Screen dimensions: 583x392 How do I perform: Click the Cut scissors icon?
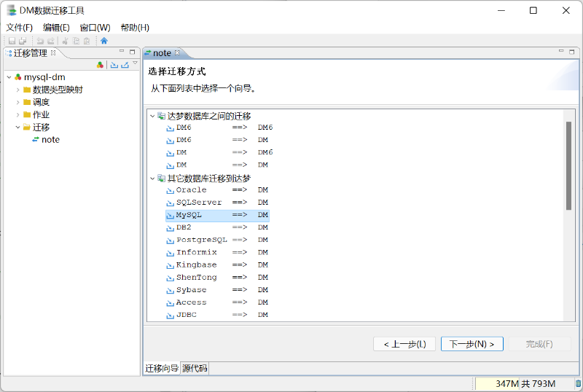pyautogui.click(x=65, y=41)
